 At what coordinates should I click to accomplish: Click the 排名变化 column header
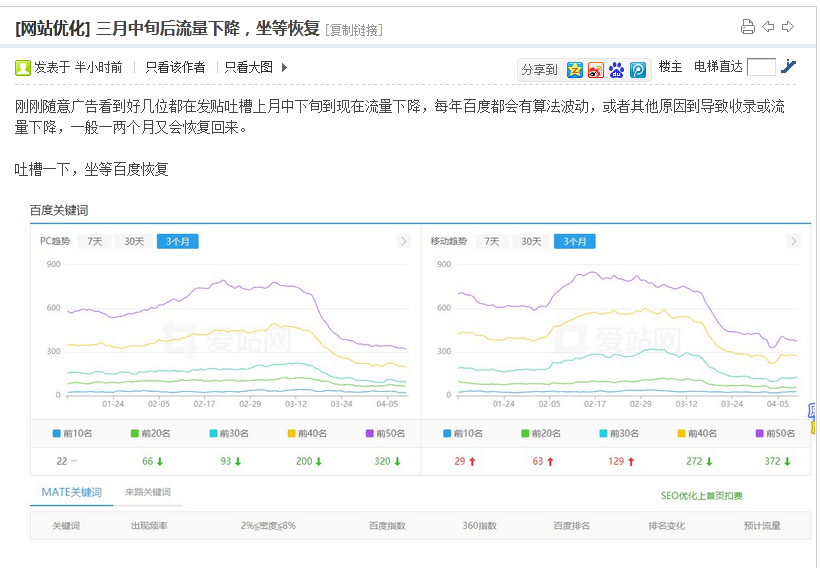pyautogui.click(x=667, y=526)
